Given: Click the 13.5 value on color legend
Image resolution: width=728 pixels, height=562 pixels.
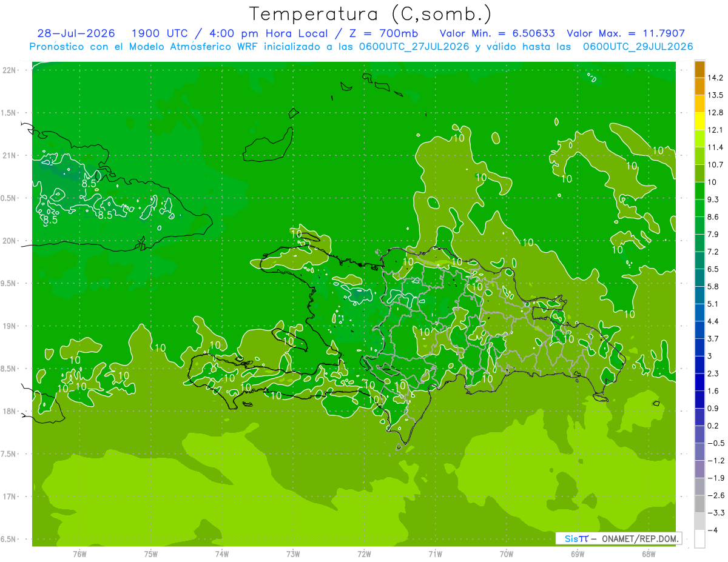Looking at the screenshot, I should pos(716,95).
